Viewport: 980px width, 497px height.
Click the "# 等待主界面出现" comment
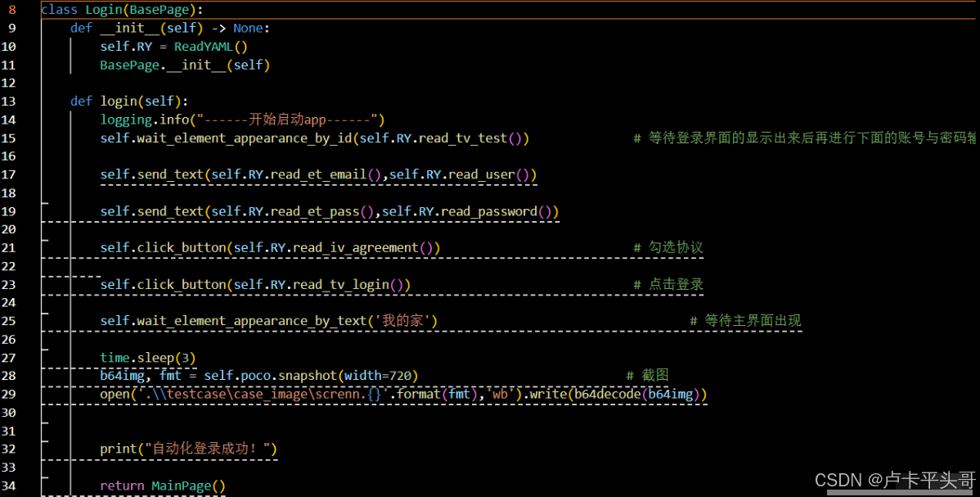point(745,321)
